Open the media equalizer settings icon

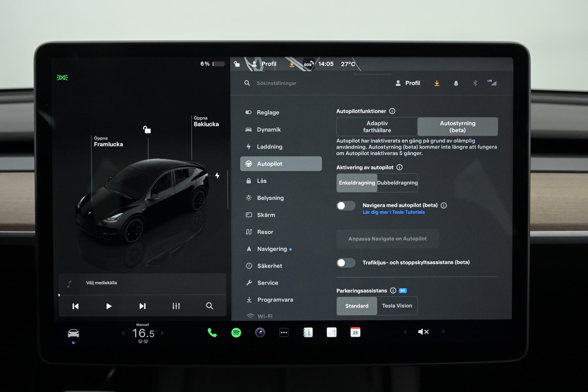tap(176, 306)
